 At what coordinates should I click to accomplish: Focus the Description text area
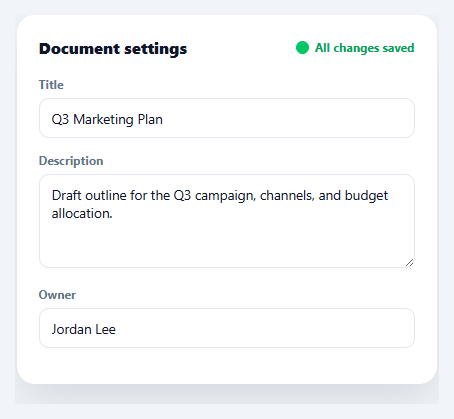pyautogui.click(x=227, y=221)
